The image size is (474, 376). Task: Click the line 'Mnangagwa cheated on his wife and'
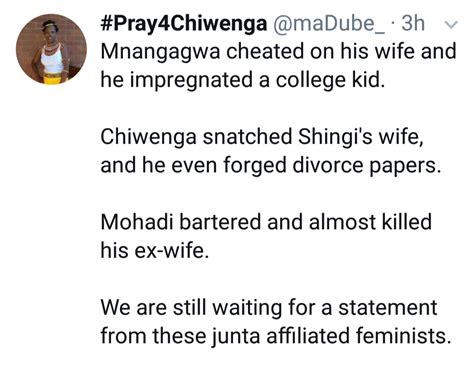pyautogui.click(x=278, y=52)
